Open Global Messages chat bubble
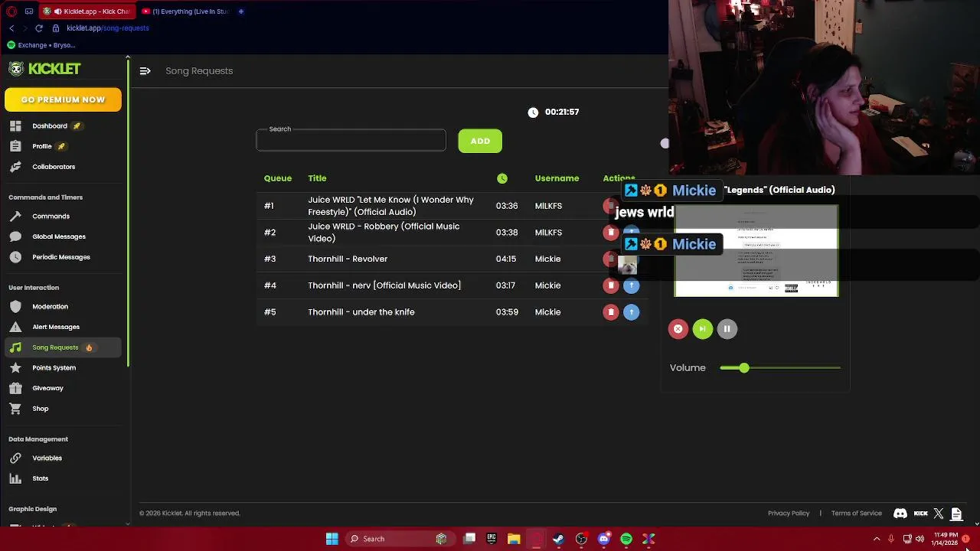 [x=58, y=236]
